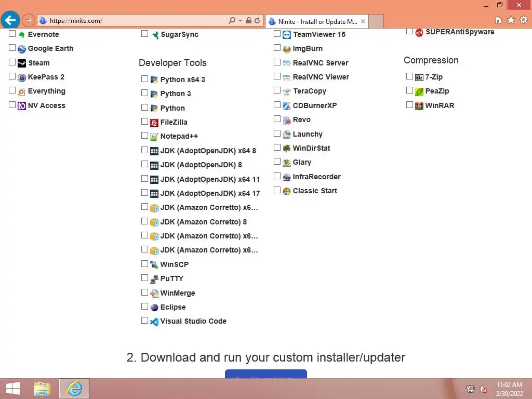Click the Notepad++ icon
Image resolution: width=532 pixels, height=399 pixels.
point(154,137)
